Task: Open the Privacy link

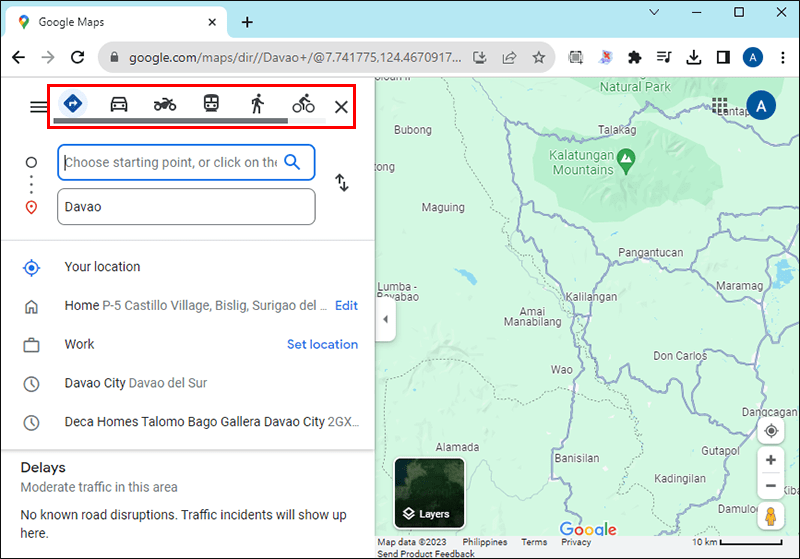Action: (576, 542)
